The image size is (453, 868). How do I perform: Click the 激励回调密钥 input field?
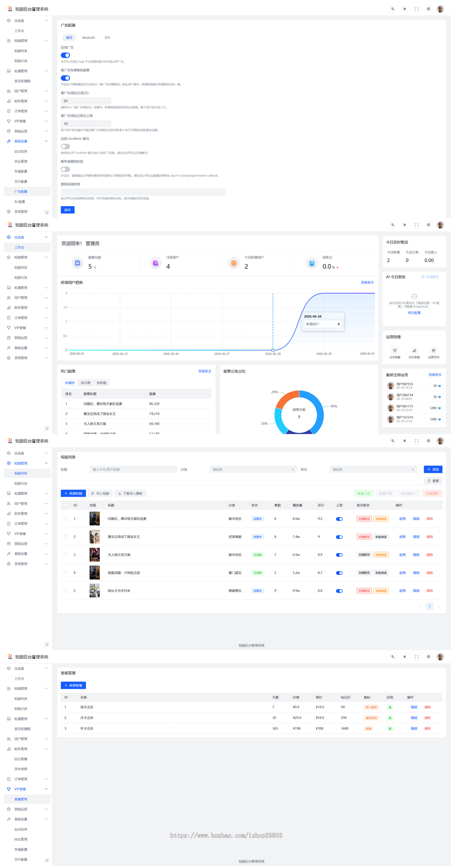(143, 192)
